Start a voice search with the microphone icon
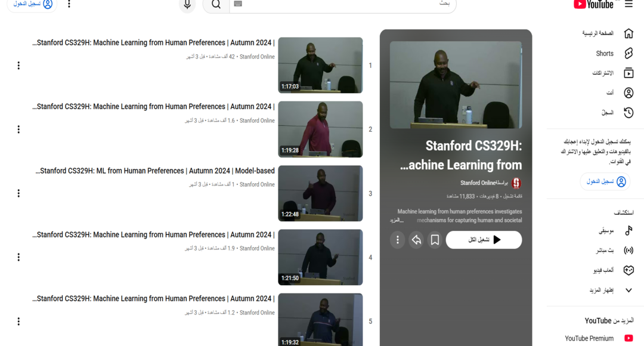The height and width of the screenshot is (346, 644). (x=187, y=5)
